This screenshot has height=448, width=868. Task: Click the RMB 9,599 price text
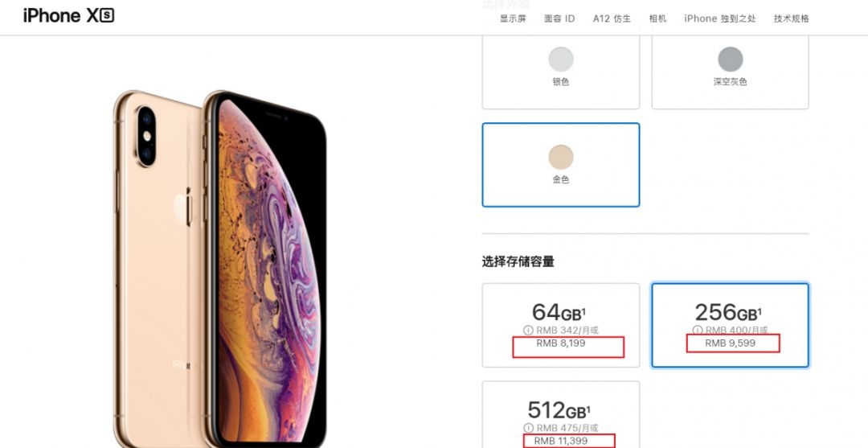730,343
